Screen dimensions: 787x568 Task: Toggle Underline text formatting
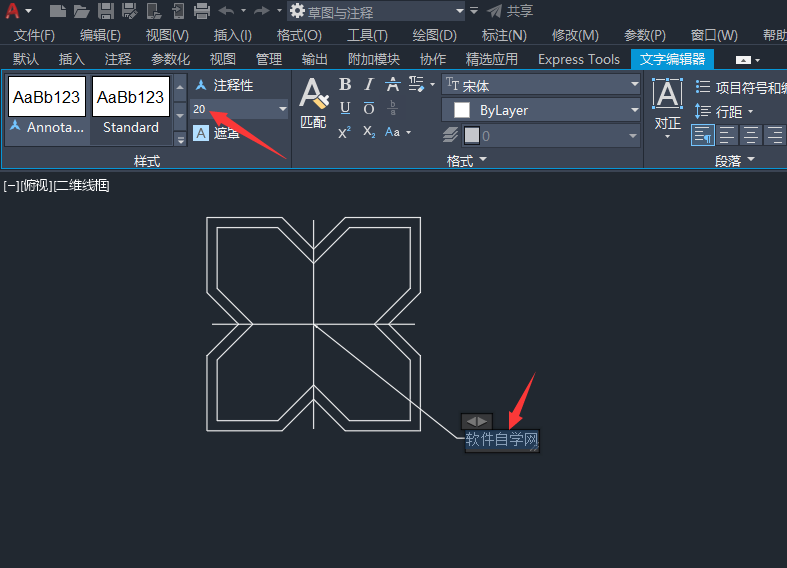pos(345,108)
